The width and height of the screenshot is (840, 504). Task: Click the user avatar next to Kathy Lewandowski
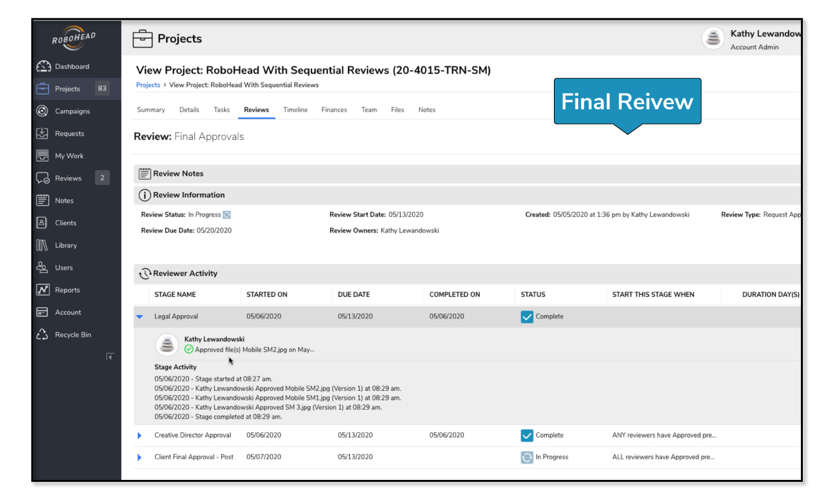click(x=714, y=38)
